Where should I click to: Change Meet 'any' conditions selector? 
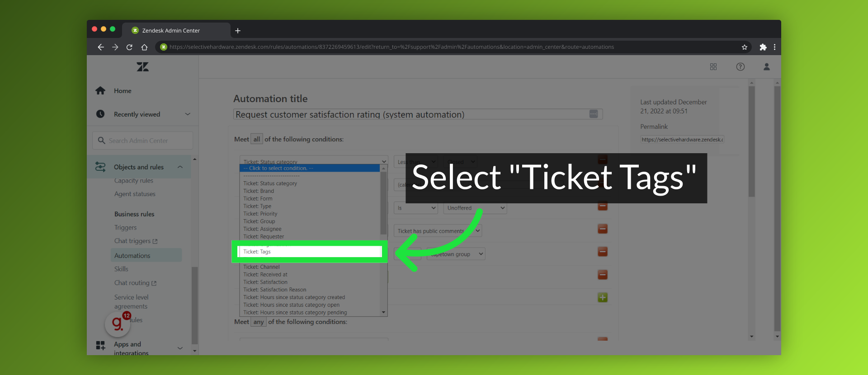pyautogui.click(x=259, y=322)
